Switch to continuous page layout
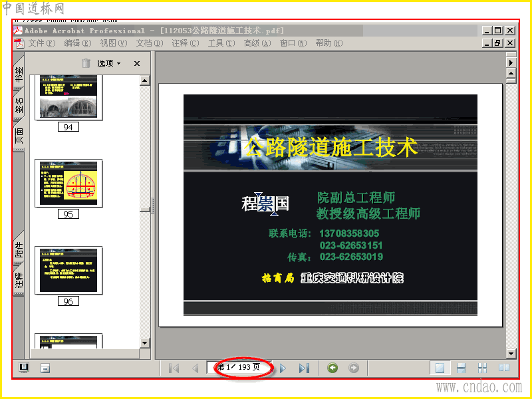This screenshot has height=399, width=532. coord(461,368)
